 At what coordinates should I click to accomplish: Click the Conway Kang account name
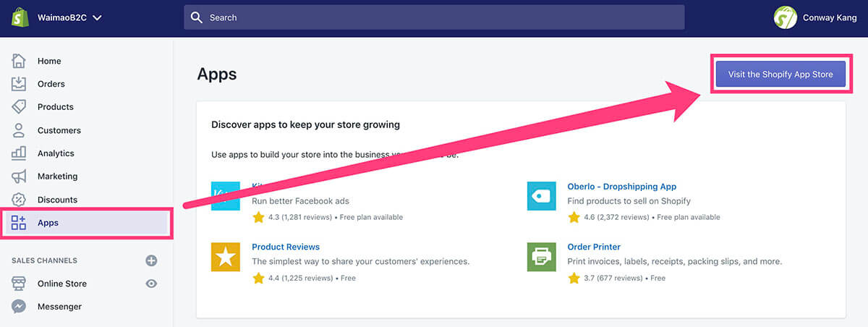coord(830,17)
